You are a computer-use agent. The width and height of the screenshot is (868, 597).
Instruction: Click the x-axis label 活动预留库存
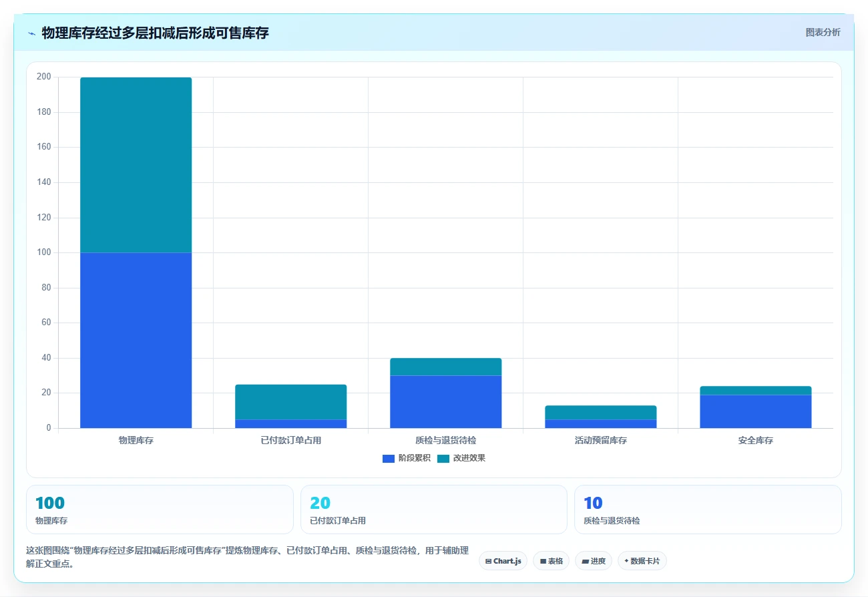tap(600, 441)
